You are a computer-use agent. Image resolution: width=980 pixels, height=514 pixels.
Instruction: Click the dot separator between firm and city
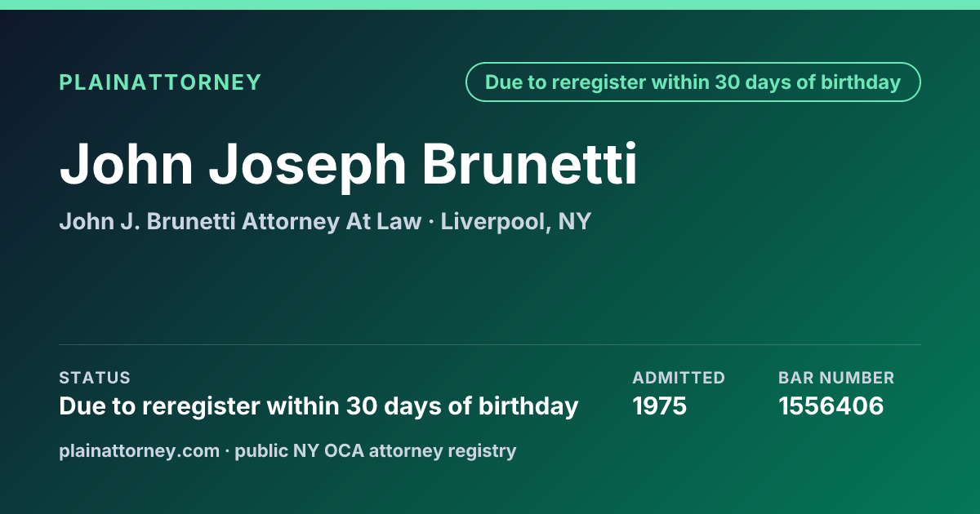point(431,222)
